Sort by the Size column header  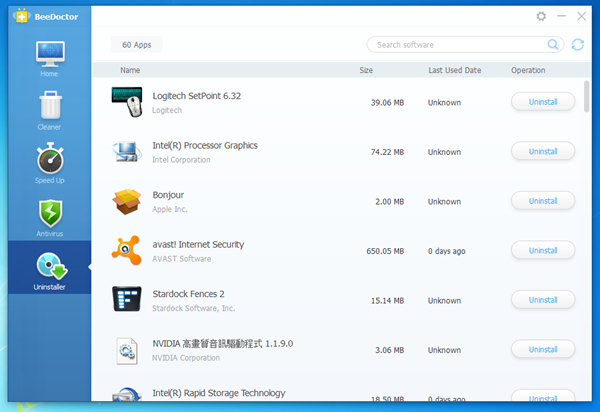point(366,70)
